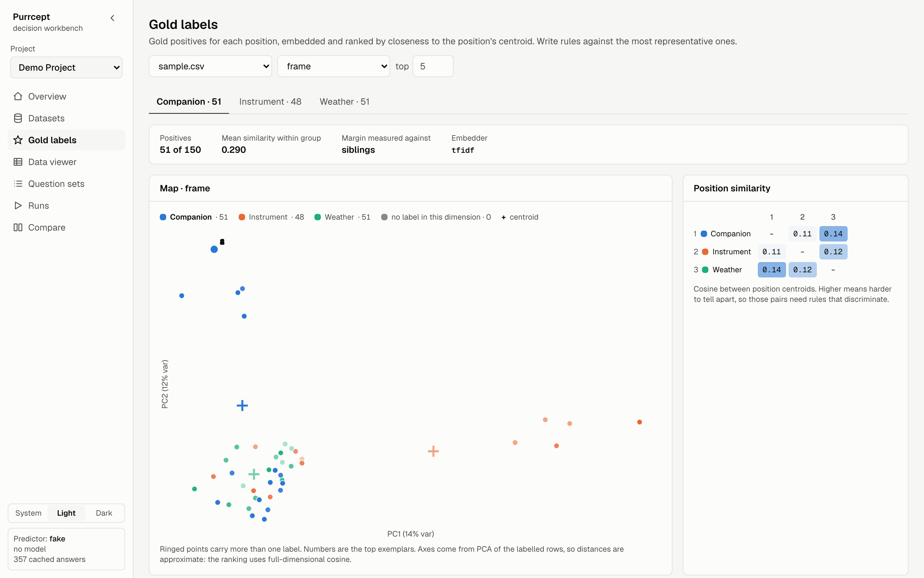Click the Instrument row's 0.11 similarity cell
Screen dimensions: 924x578
coord(772,251)
